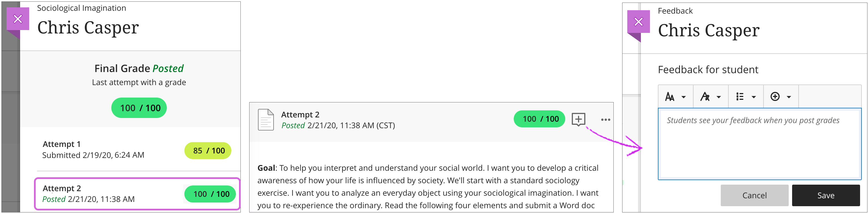Screen dimensions: 868x213
Task: Expand the list options dropdown arrow
Action: click(x=754, y=97)
